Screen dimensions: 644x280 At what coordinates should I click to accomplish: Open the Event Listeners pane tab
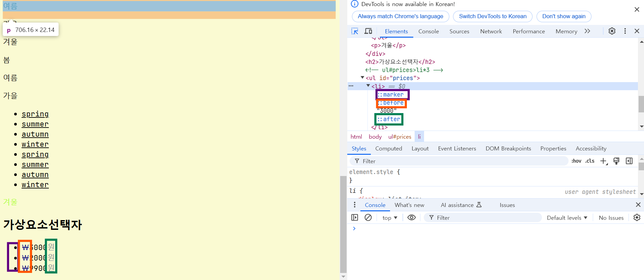pyautogui.click(x=457, y=148)
